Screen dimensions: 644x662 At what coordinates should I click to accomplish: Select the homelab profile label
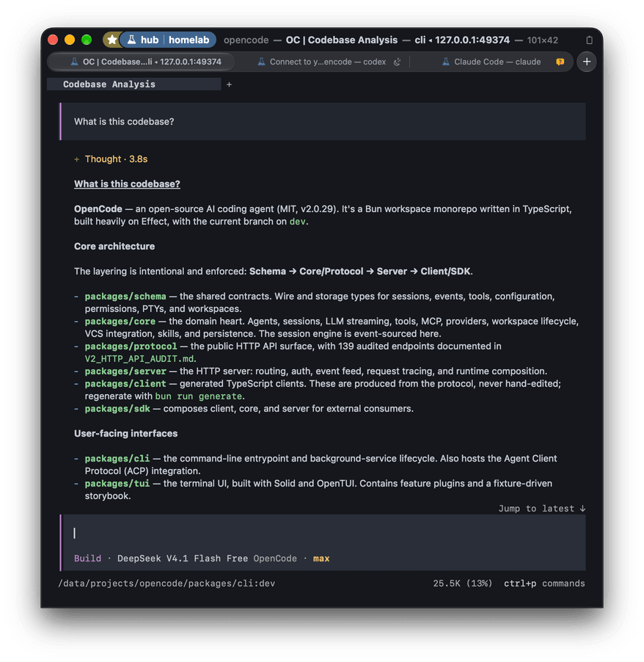click(x=189, y=40)
